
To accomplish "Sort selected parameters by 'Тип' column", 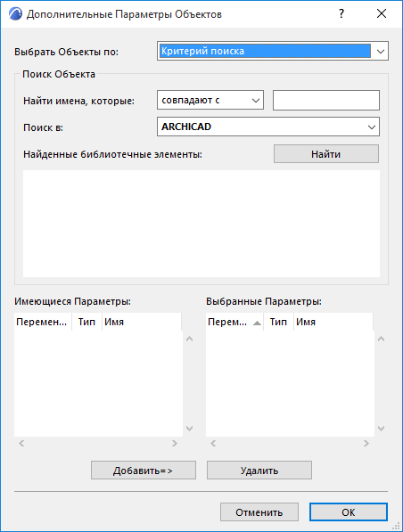I will [x=278, y=322].
